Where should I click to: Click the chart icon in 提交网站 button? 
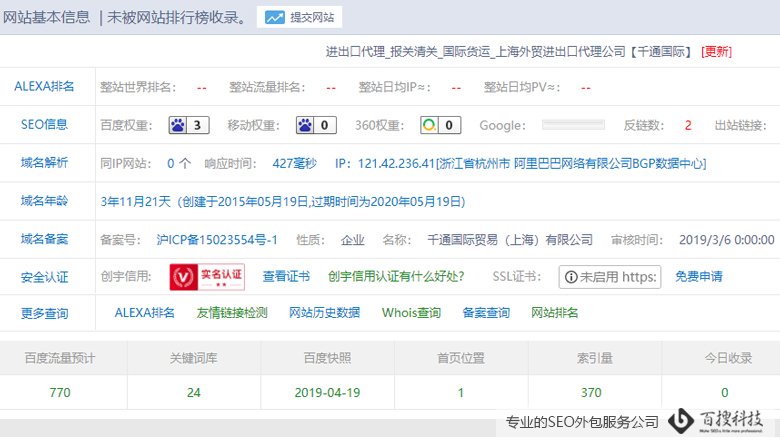pos(275,17)
